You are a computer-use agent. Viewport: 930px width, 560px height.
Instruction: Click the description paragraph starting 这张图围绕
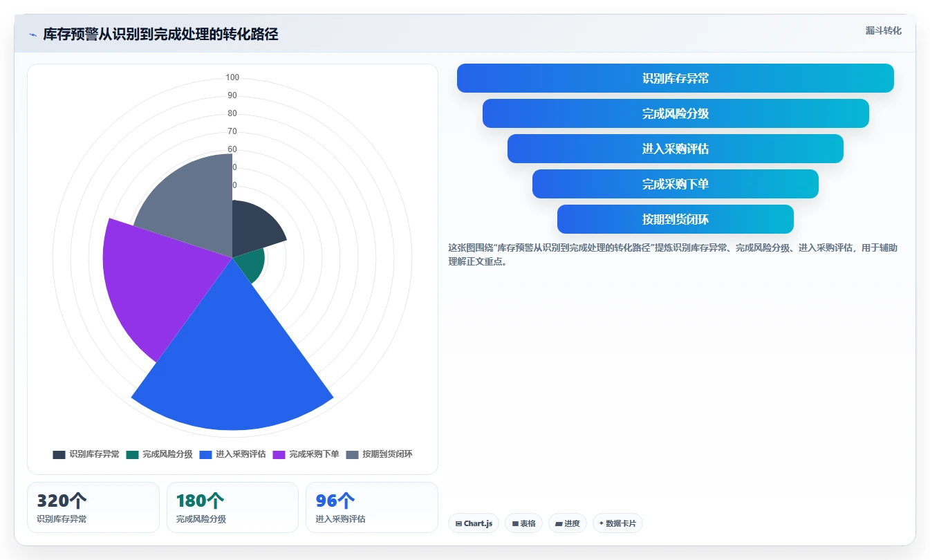[x=673, y=254]
